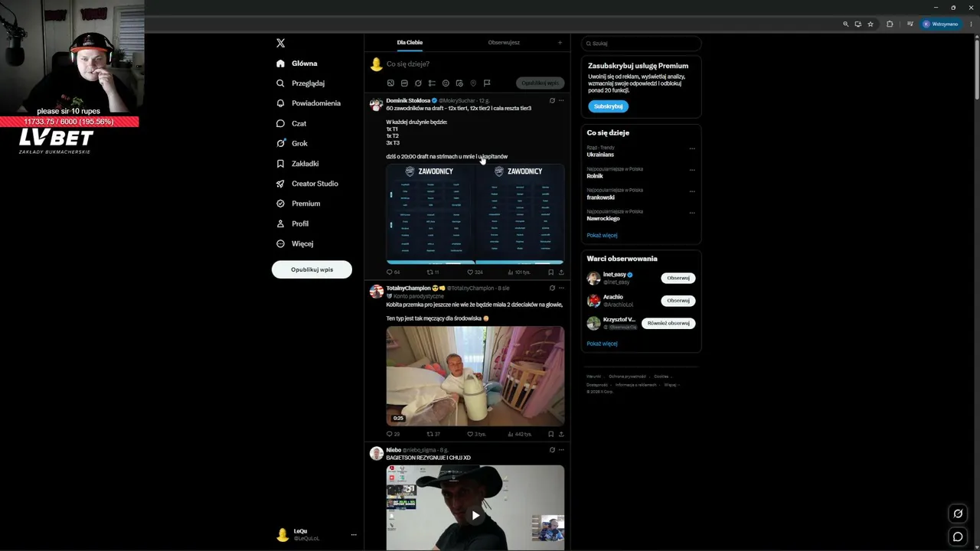The height and width of the screenshot is (551, 980).
Task: Open the right ZAWODNICY image
Action: click(521, 214)
